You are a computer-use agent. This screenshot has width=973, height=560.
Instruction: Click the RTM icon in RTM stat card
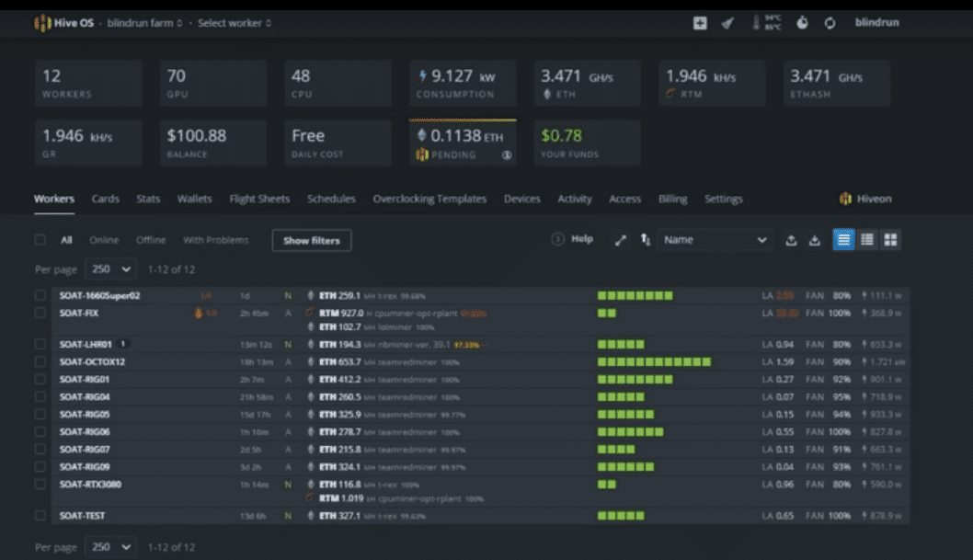(x=670, y=94)
